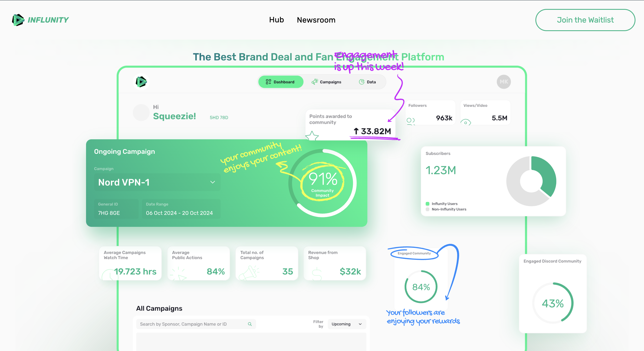The width and height of the screenshot is (644, 351).
Task: Click the MK user avatar
Action: click(503, 82)
